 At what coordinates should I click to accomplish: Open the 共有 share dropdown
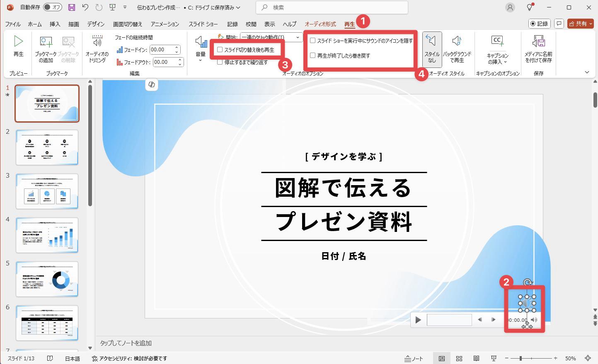581,24
